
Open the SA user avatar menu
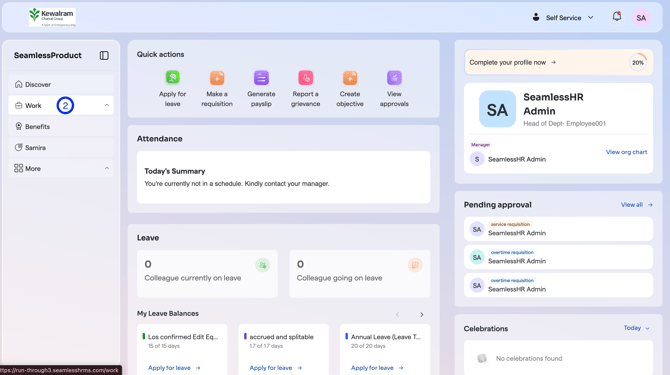[x=641, y=18]
